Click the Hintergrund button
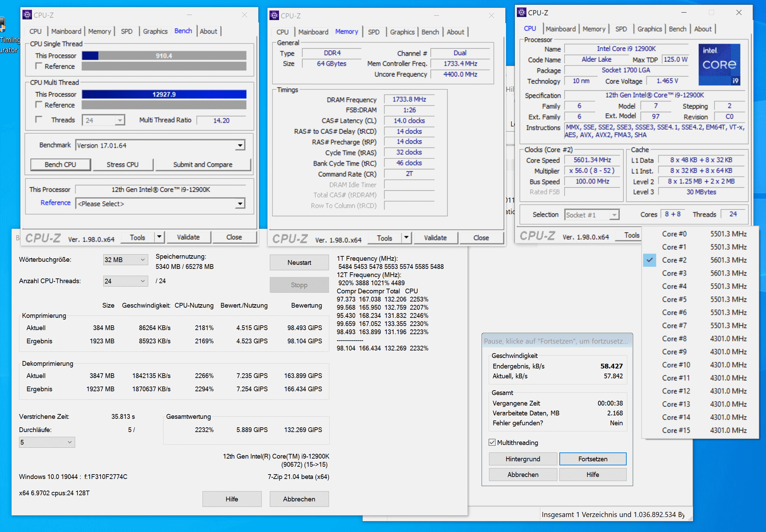 523,459
